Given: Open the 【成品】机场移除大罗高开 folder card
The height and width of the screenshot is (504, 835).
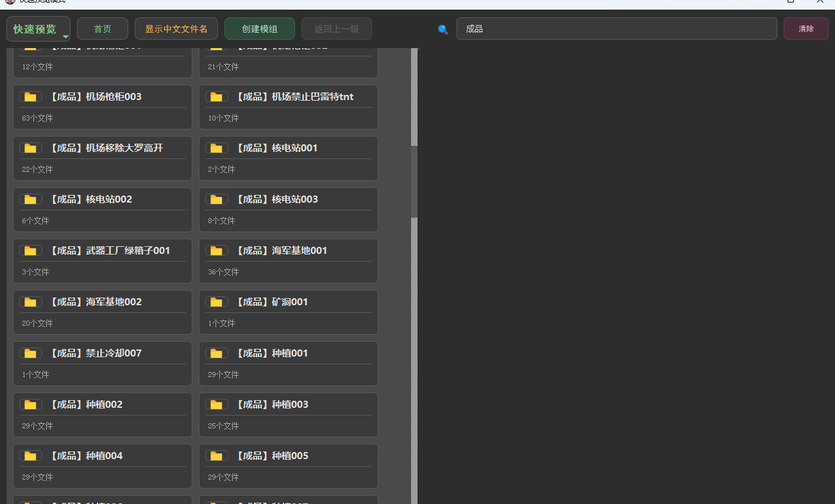Looking at the screenshot, I should [x=103, y=158].
